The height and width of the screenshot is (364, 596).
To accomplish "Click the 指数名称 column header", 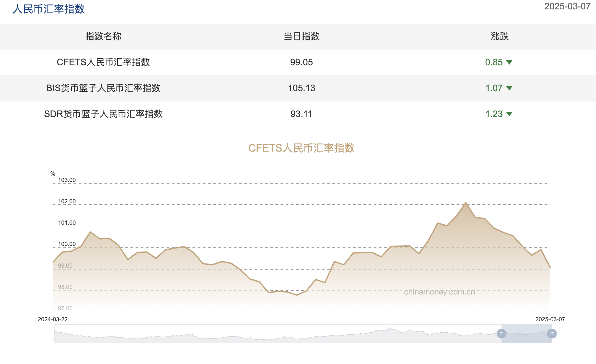I will 104,37.
